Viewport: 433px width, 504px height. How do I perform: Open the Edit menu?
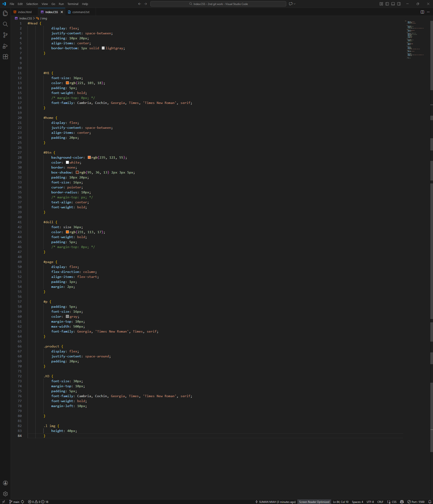tap(20, 4)
